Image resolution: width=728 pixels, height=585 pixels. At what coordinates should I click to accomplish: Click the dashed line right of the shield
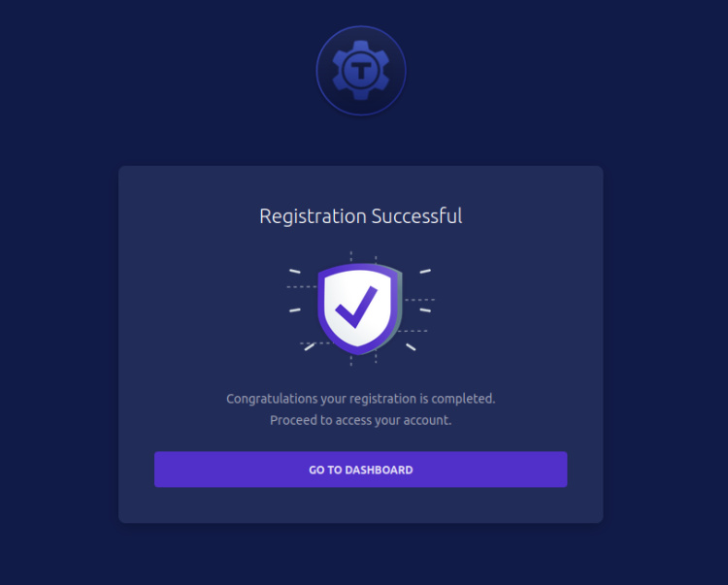(x=418, y=300)
